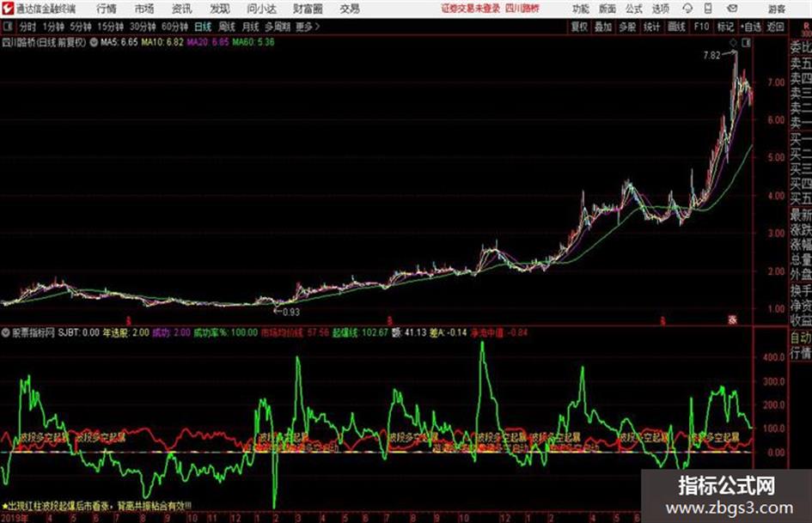This screenshot has height=523, width=812.
Task: Click the customer service headset icon
Action: point(687,9)
